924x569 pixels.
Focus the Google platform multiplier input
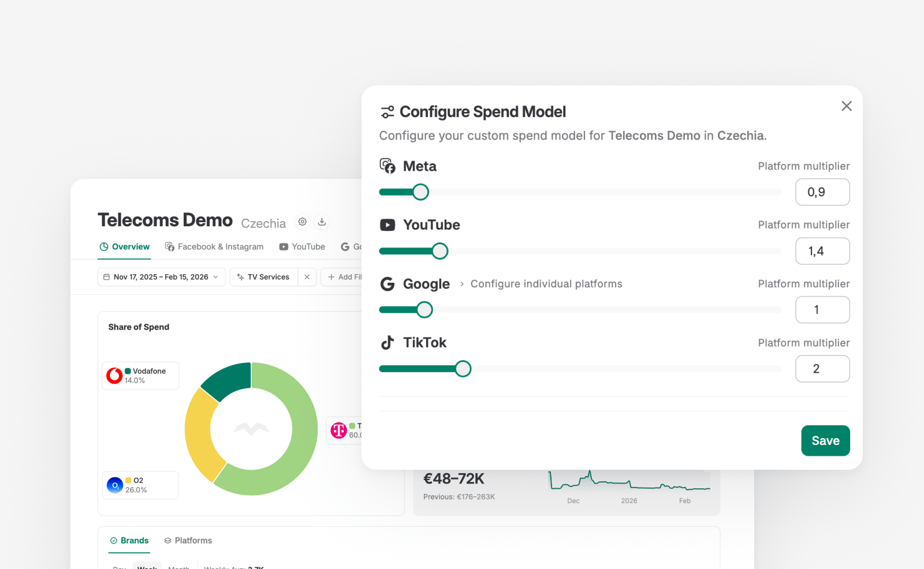coord(822,310)
